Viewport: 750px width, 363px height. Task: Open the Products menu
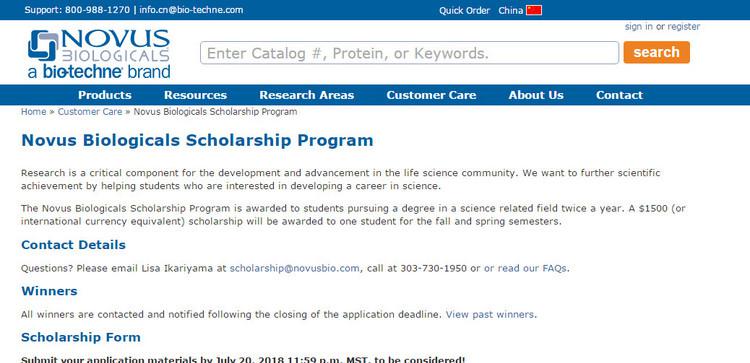(105, 95)
